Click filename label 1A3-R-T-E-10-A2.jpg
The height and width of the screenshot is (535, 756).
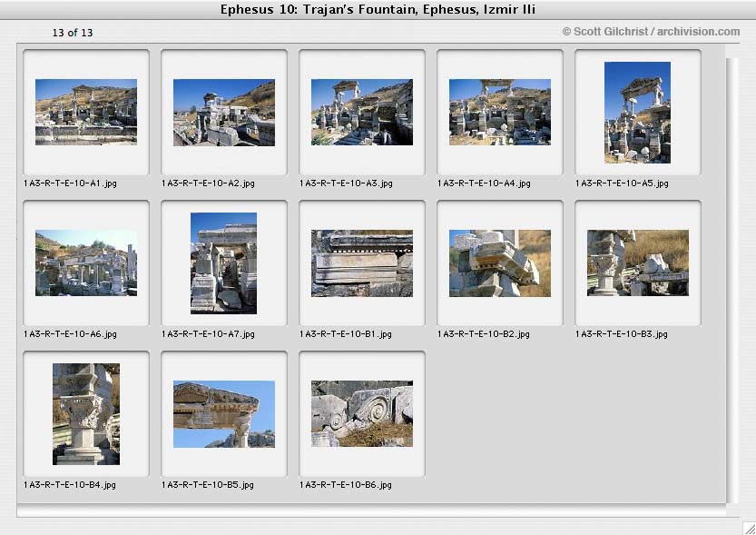click(x=208, y=183)
